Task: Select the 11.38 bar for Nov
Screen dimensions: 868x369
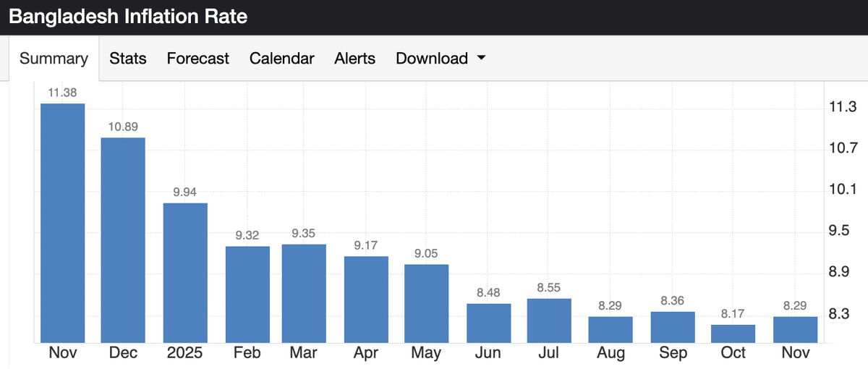Action: click(x=62, y=223)
